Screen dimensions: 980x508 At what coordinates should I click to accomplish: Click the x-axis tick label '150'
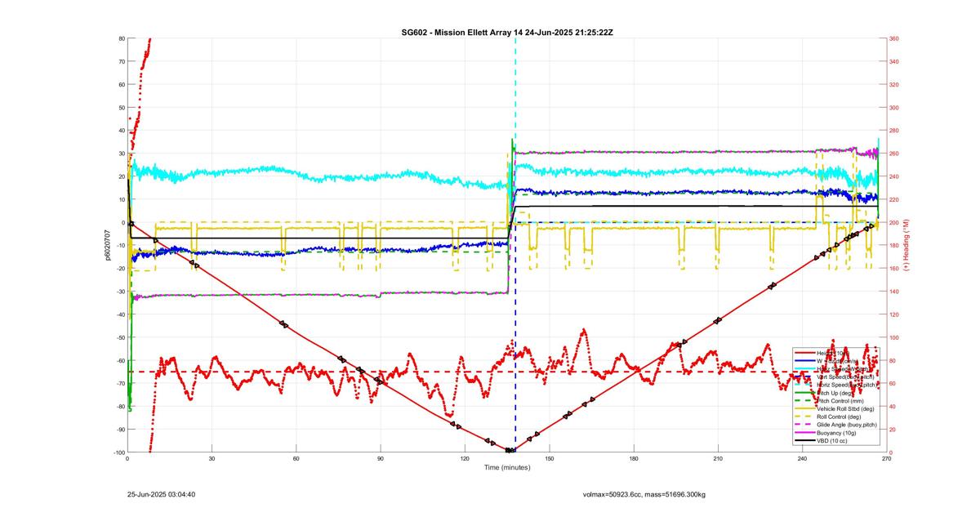click(x=549, y=458)
